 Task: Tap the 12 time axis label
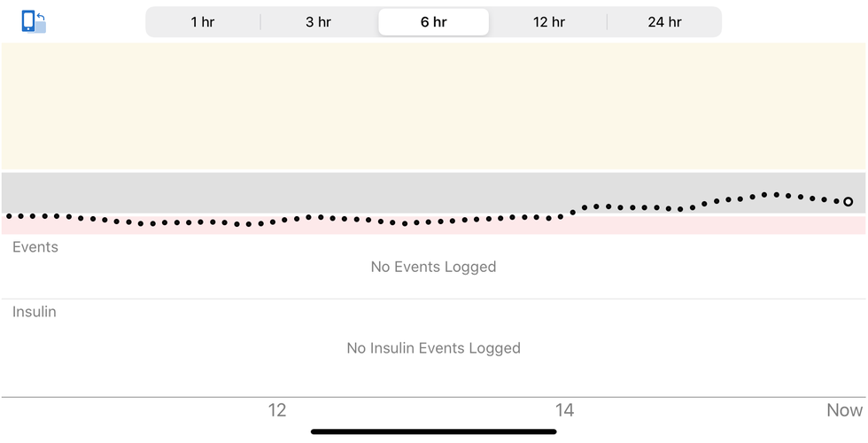[277, 410]
